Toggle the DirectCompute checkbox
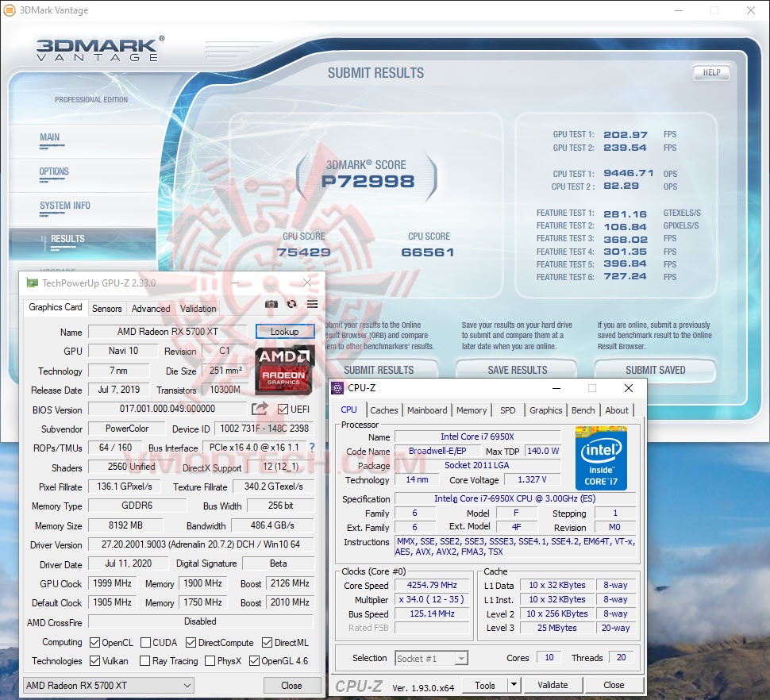770x700 pixels. point(191,643)
